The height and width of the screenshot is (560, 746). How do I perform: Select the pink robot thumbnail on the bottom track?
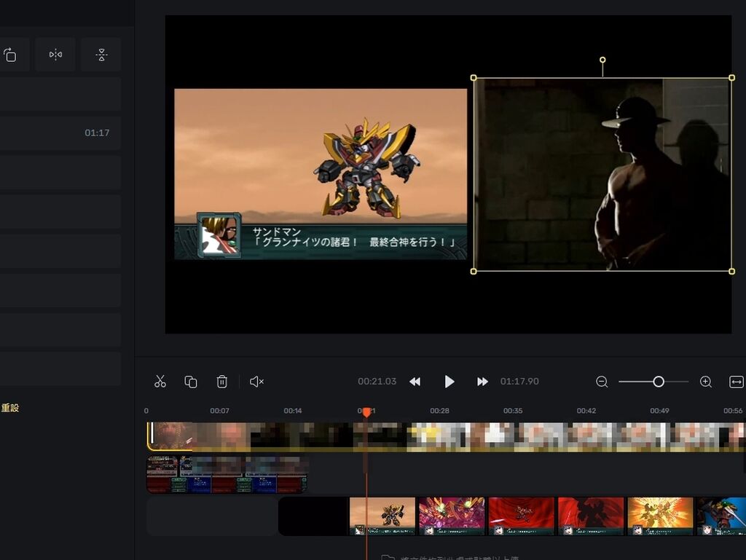[452, 516]
